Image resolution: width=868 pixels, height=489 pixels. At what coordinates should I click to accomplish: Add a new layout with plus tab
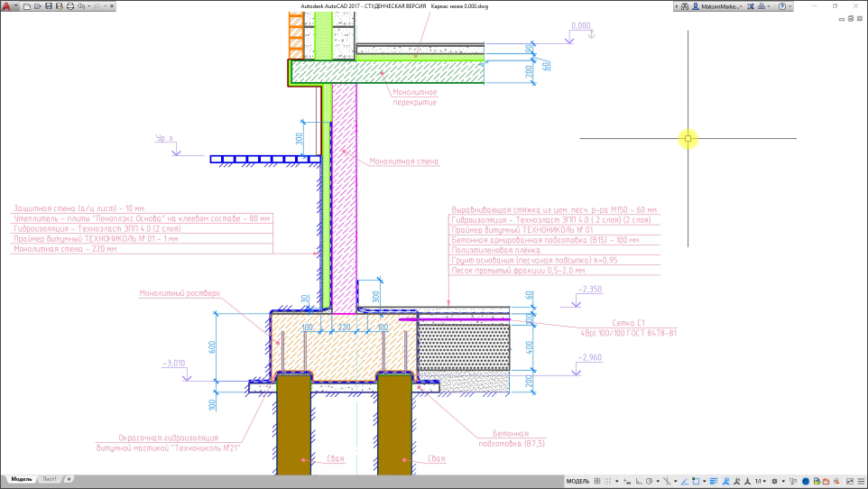pyautogui.click(x=69, y=479)
